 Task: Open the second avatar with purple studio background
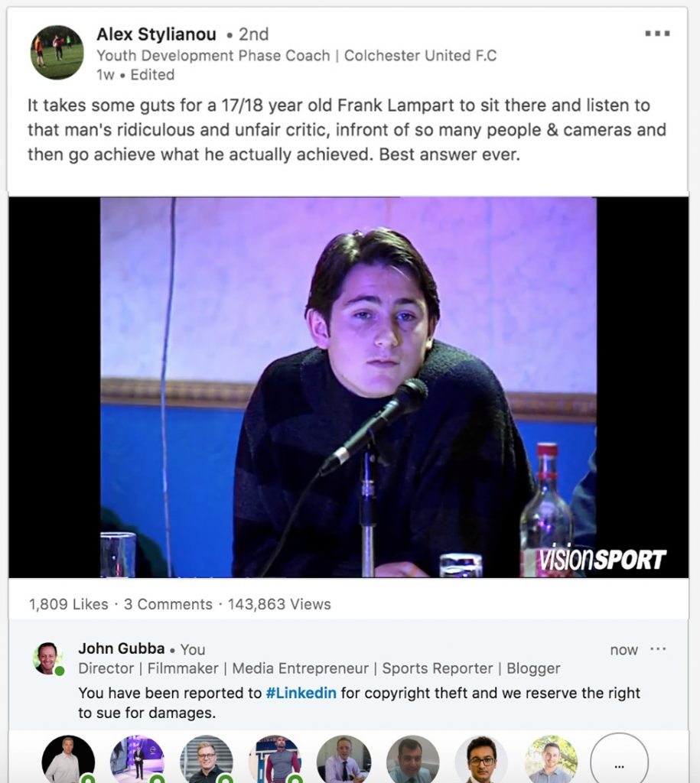pyautogui.click(x=137, y=759)
